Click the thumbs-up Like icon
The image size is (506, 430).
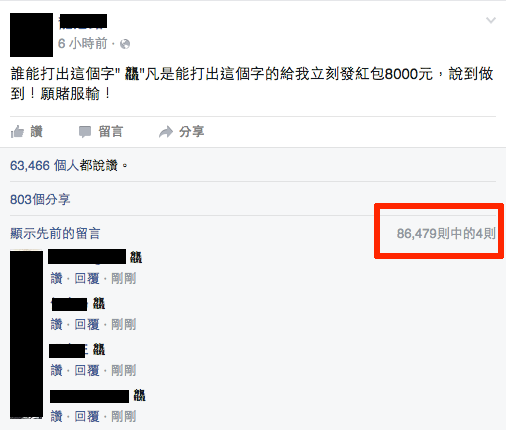[17, 132]
